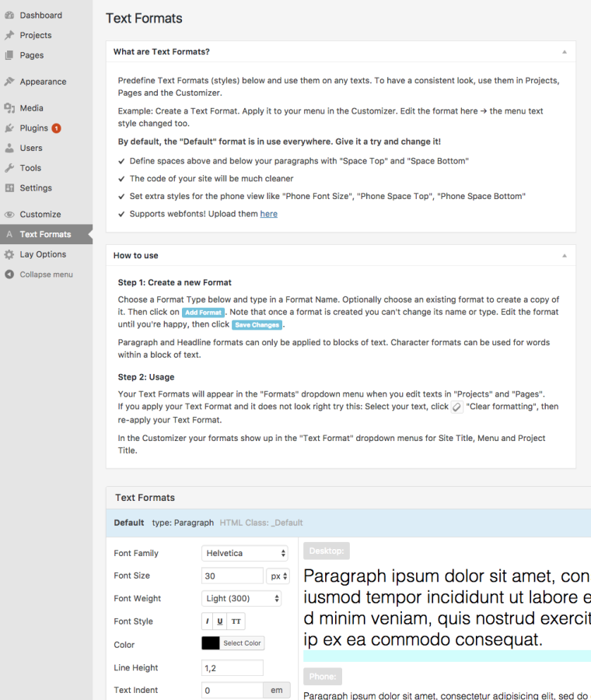Open the Font Weight dropdown
This screenshot has width=591, height=700.
tap(241, 598)
